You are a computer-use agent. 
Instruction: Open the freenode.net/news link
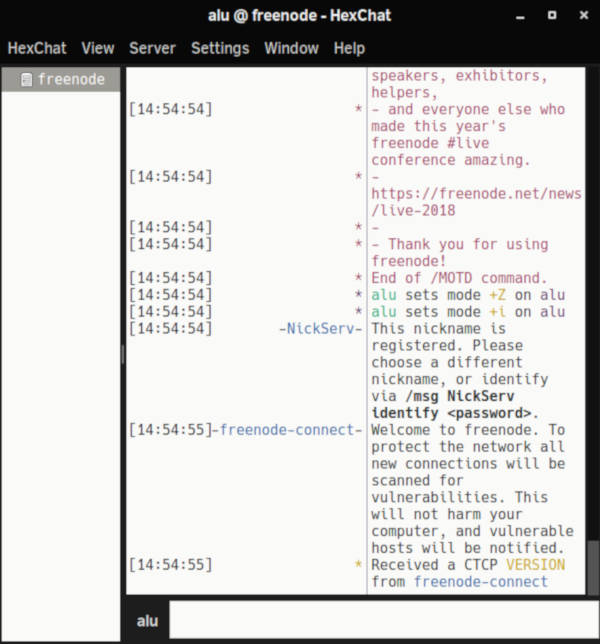(476, 202)
